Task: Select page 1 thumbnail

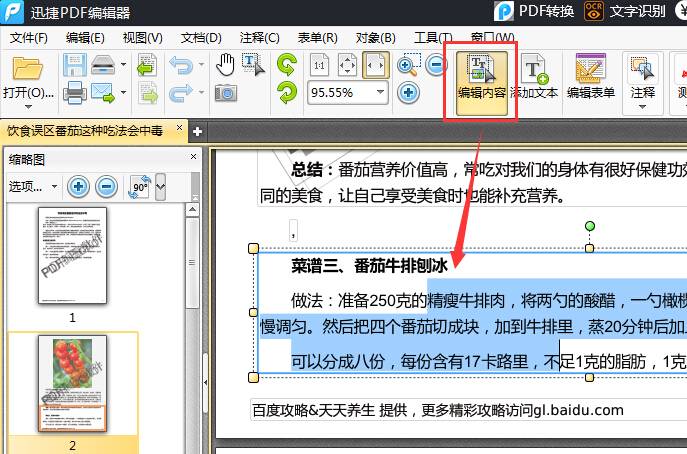Action: coord(72,256)
